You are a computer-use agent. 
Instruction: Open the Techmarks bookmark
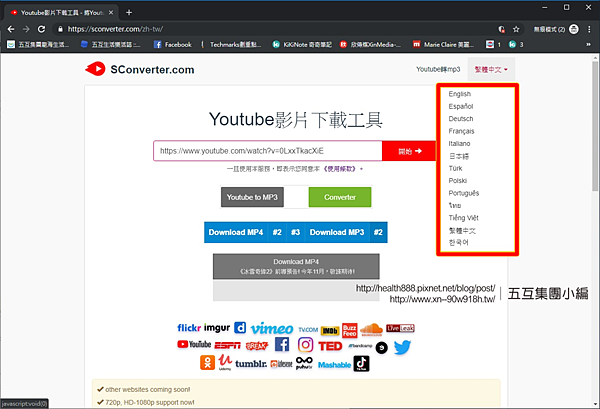231,45
